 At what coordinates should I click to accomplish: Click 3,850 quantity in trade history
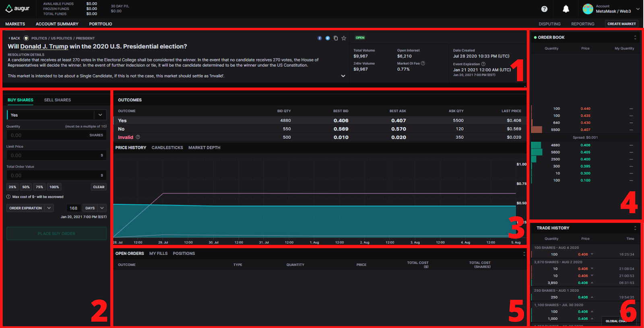(x=552, y=283)
